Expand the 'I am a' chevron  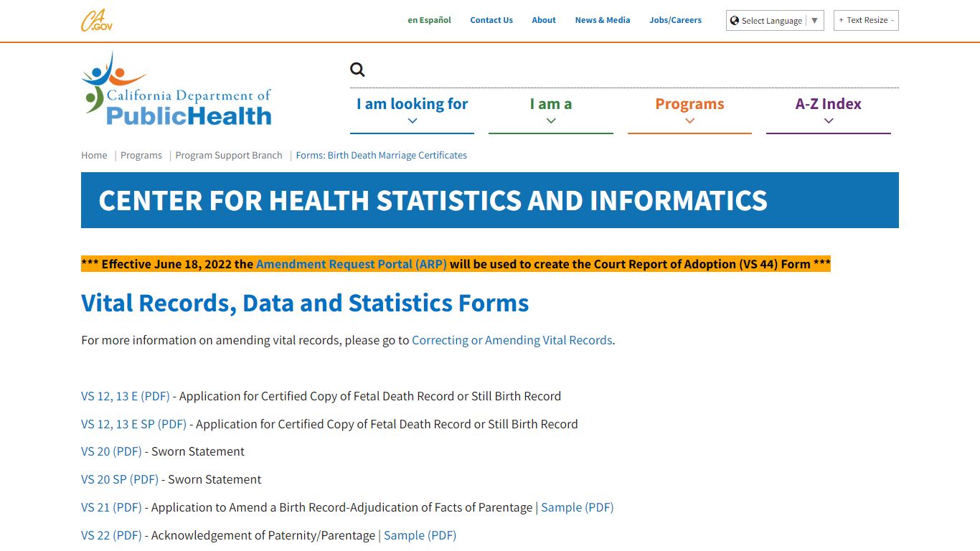pos(551,121)
